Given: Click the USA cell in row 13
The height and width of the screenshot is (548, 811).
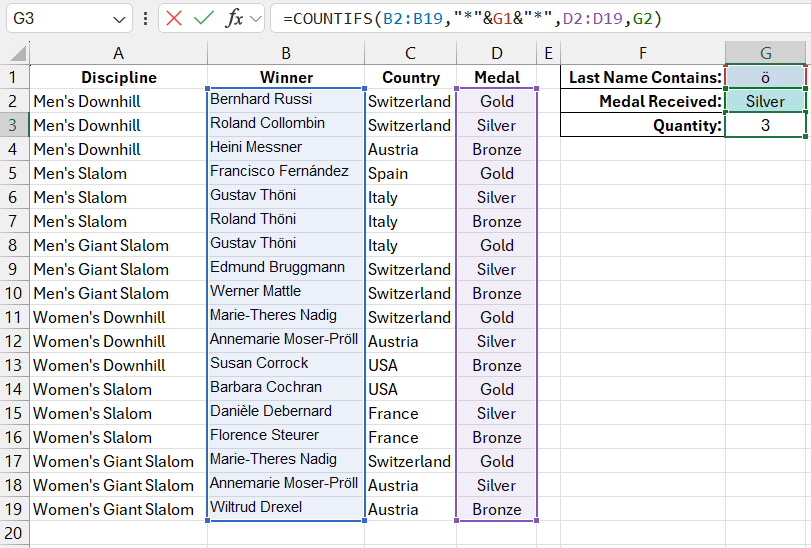Looking at the screenshot, I should [410, 365].
